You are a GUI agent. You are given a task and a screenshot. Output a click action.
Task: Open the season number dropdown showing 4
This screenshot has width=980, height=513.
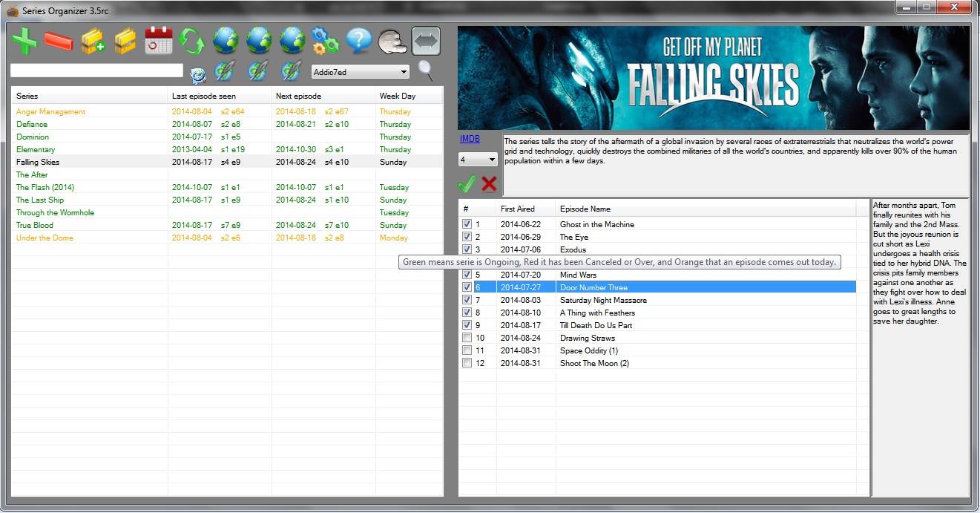pos(478,160)
